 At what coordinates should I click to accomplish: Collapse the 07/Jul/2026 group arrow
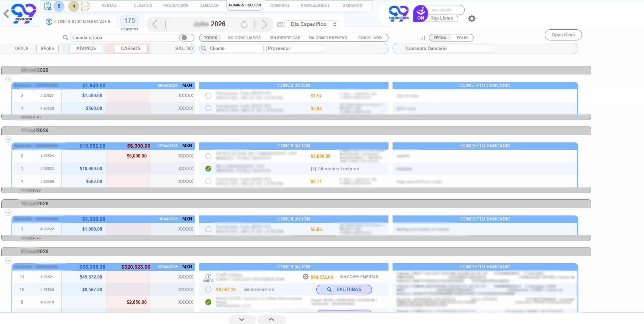(x=8, y=260)
